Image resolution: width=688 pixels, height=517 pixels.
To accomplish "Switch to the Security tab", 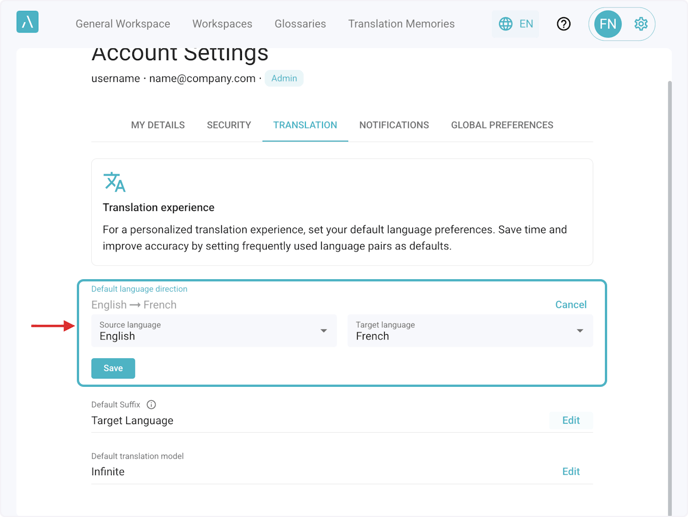I will (229, 125).
